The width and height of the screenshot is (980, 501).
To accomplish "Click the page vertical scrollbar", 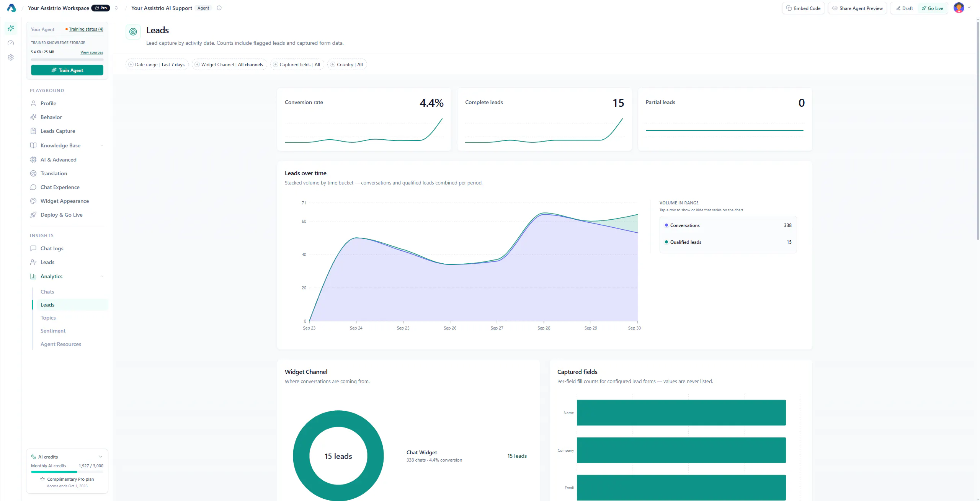I will coord(978,130).
